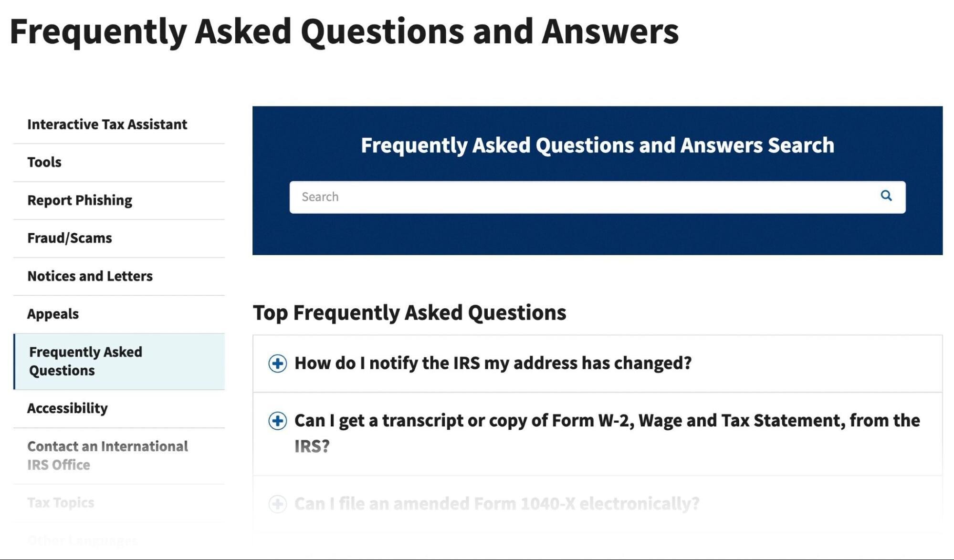The width and height of the screenshot is (954, 560).
Task: Click the Fraud/Scams sidebar link
Action: point(69,238)
